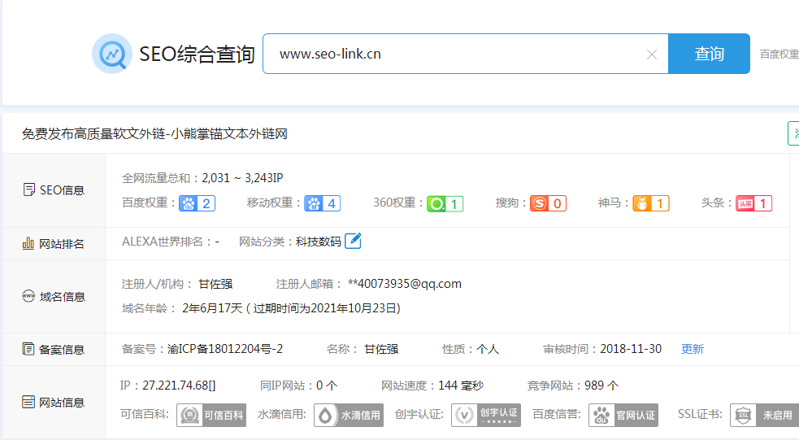
Task: Click the 头条 weight badge showing 1
Action: pos(754,203)
